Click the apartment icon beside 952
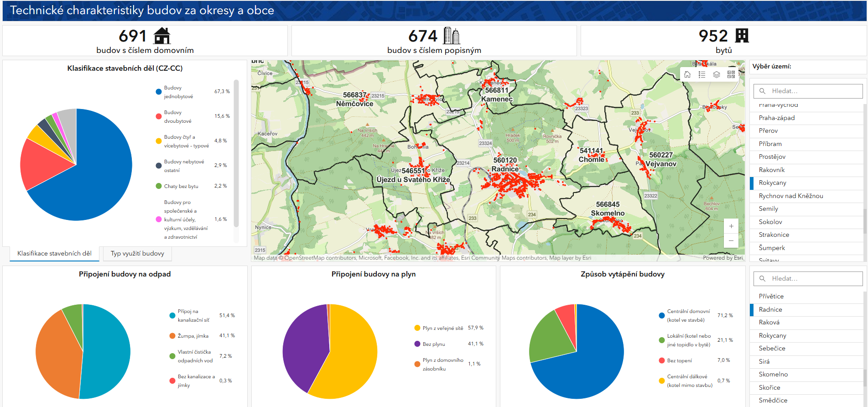This screenshot has width=868, height=407. coord(742,36)
